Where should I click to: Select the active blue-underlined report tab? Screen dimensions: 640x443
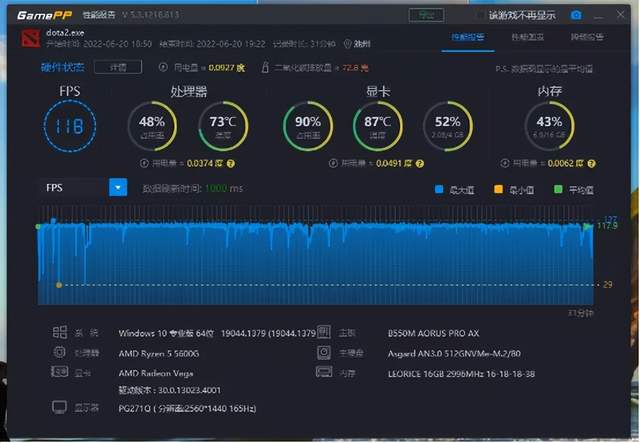tap(468, 37)
